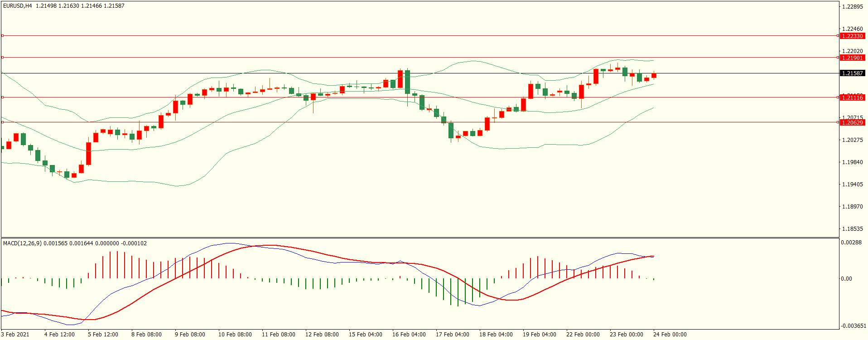868x340 pixels.
Task: Select the tall green candle at 16 Feb
Action: (408, 82)
